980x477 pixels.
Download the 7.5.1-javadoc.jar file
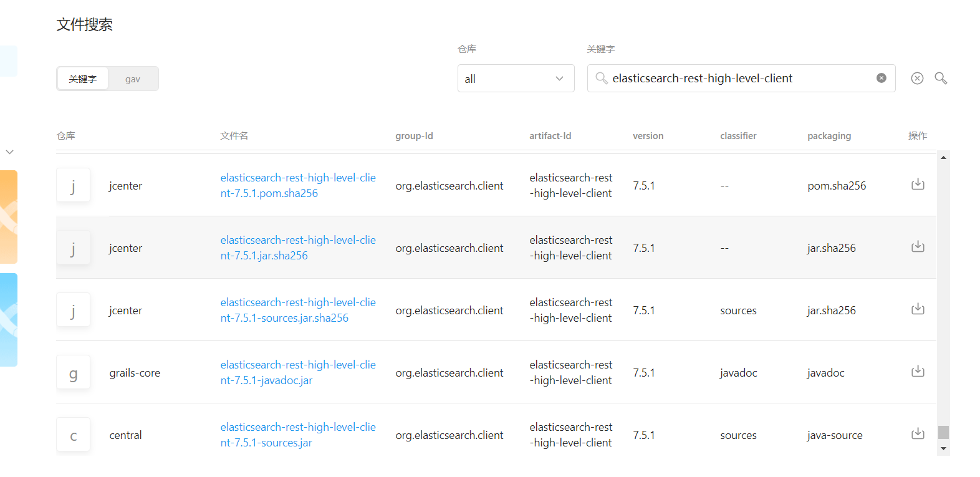(x=918, y=372)
